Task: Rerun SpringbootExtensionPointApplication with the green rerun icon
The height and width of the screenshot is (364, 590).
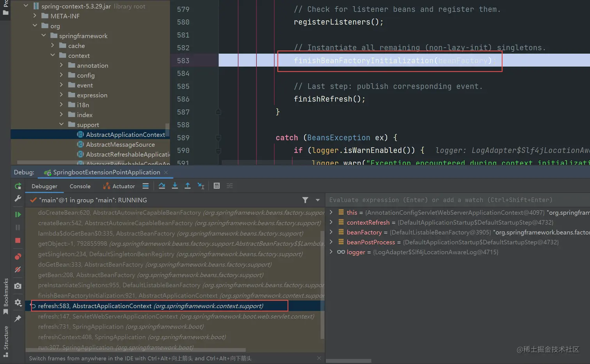Action: click(18, 186)
